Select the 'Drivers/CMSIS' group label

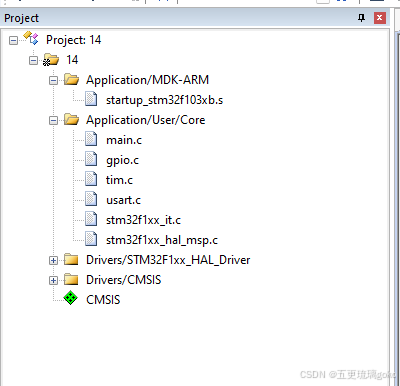(x=123, y=280)
